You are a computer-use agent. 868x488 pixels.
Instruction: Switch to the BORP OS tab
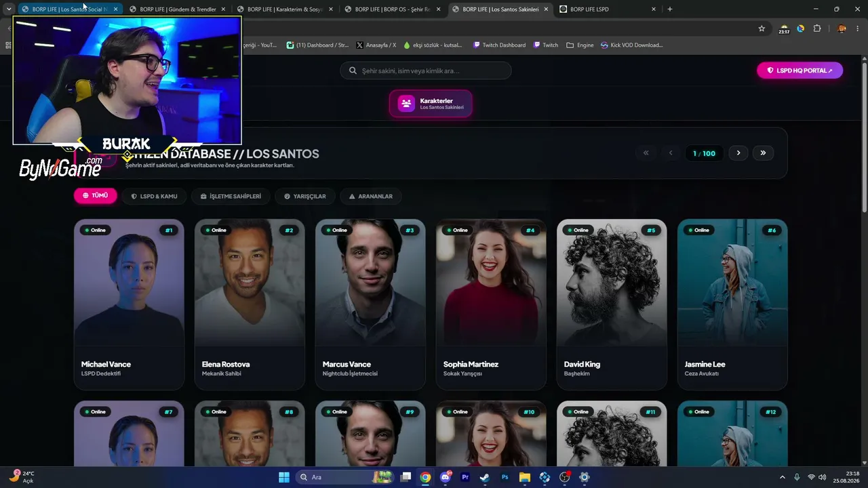coord(392,9)
